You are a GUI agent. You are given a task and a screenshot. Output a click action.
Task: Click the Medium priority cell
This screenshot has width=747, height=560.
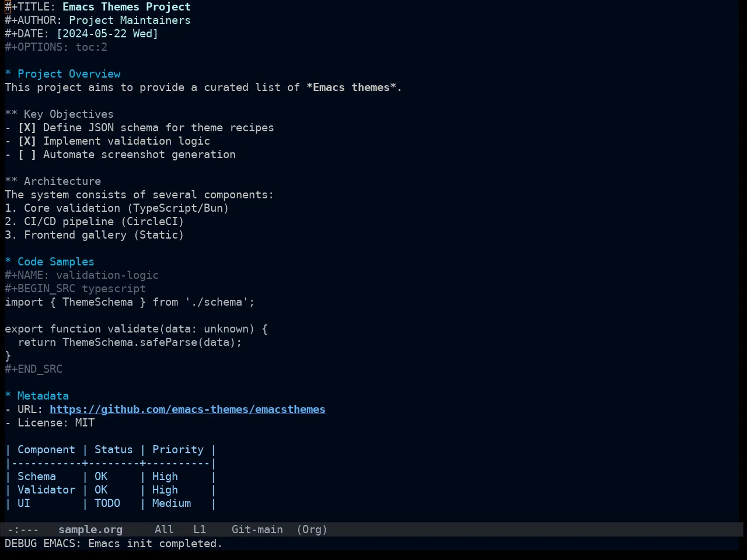172,503
